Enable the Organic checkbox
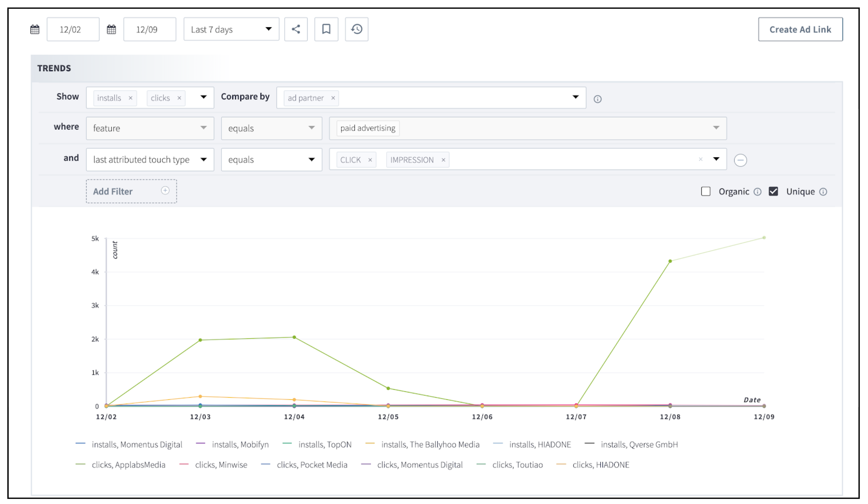 pyautogui.click(x=706, y=192)
